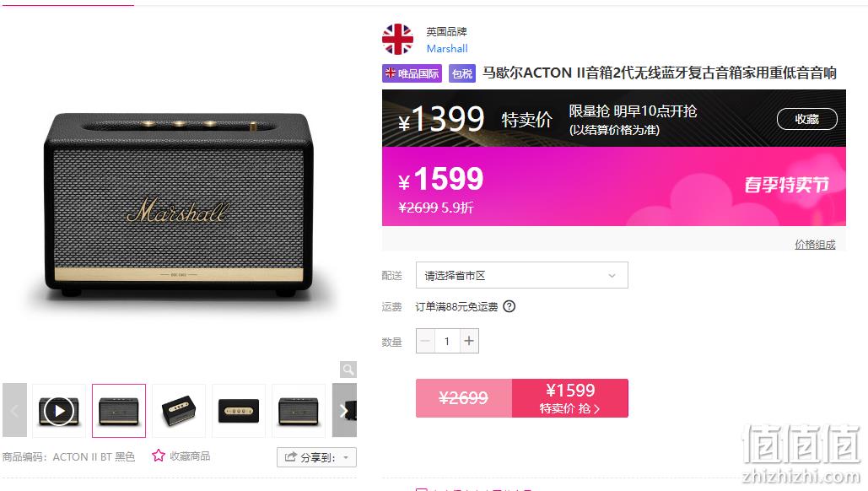Select the control knobs panel thumbnail
Image resolution: width=868 pixels, height=491 pixels.
click(238, 411)
